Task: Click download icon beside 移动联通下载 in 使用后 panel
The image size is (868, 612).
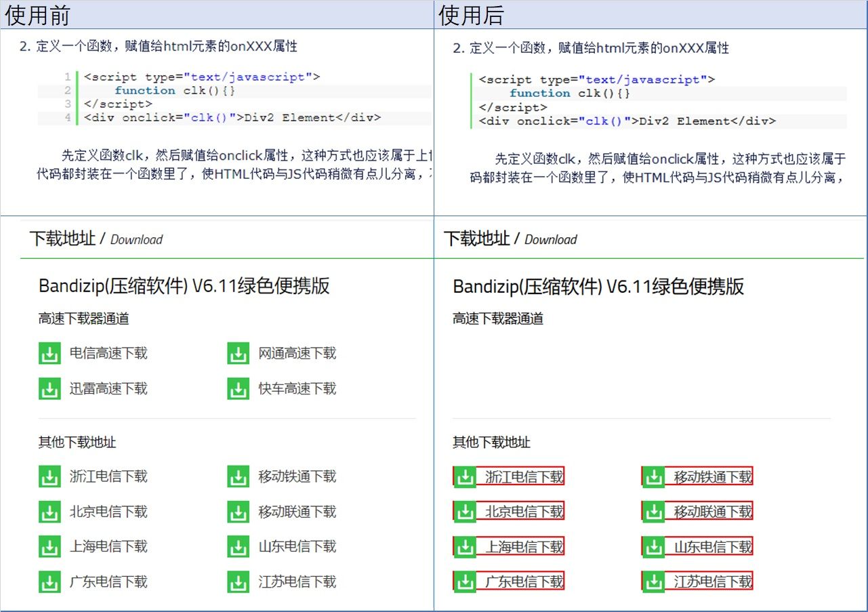Action: (x=653, y=512)
